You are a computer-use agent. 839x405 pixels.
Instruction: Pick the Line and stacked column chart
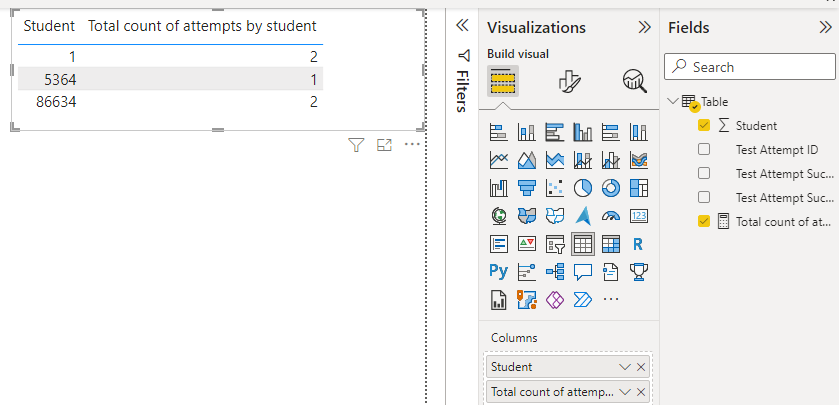point(583,159)
